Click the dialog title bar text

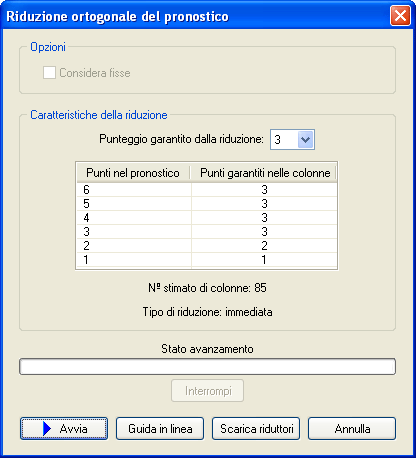coord(118,16)
